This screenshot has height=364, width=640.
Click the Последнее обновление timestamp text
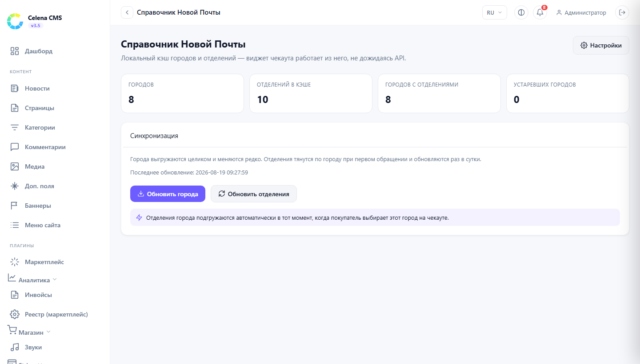tap(189, 172)
